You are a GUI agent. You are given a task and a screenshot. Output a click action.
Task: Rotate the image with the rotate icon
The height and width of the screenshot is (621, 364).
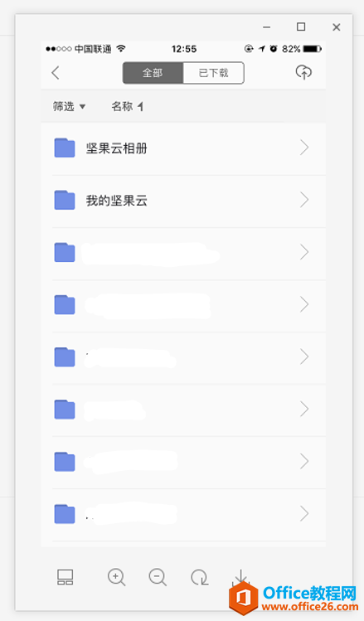(199, 577)
